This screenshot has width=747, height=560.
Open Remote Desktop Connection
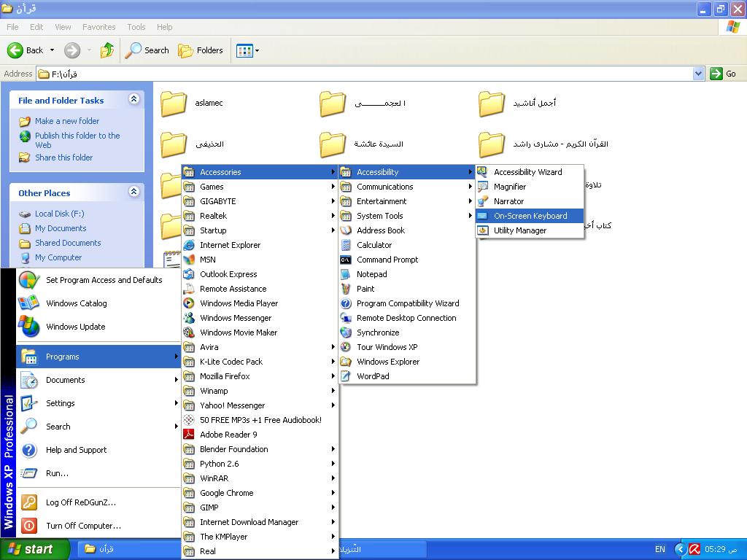pyautogui.click(x=407, y=318)
